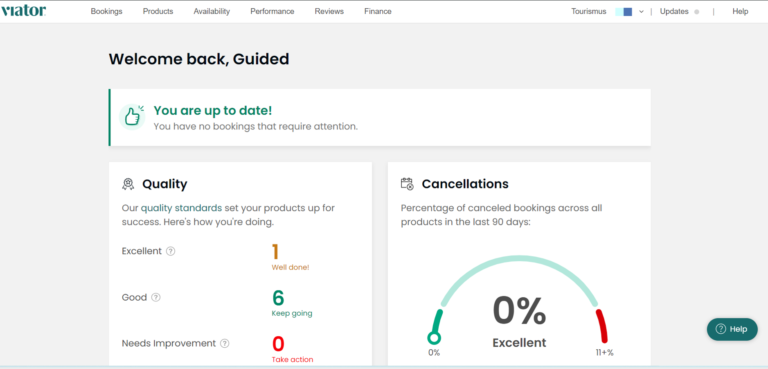The width and height of the screenshot is (768, 369).
Task: Click the Good count of 6
Action: (278, 298)
